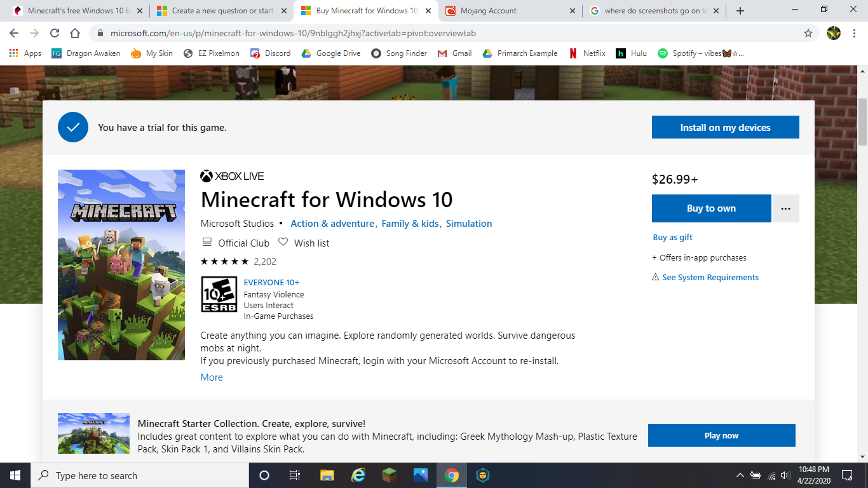Open the Windows Start menu
This screenshot has height=488, width=868.
point(15,475)
